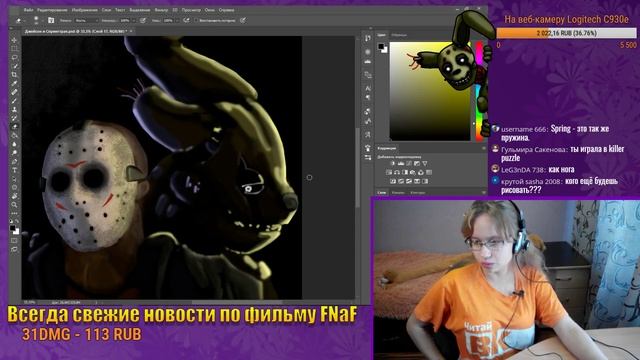Add an Invert adjustment layer
Screen dimensions: 640x360
[x=393, y=181]
